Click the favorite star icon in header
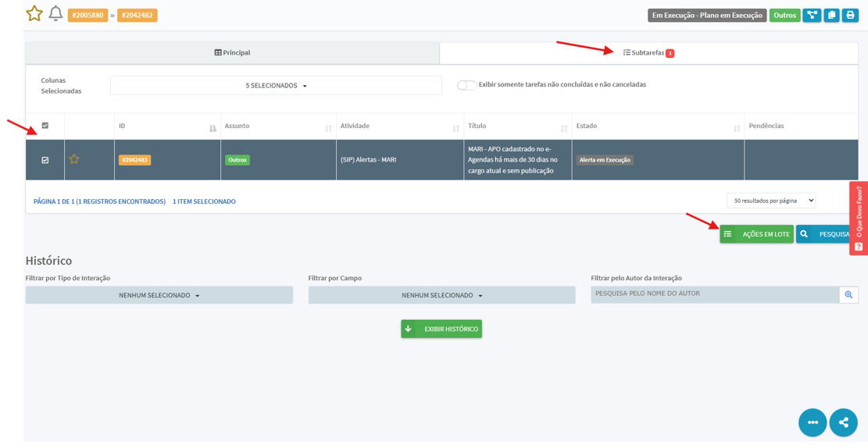868x448 pixels. tap(34, 13)
